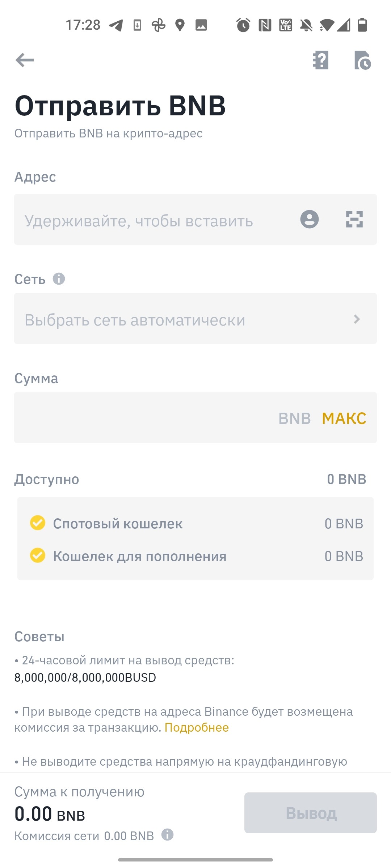Image resolution: width=391 pixels, height=868 pixels.
Task: Uncheck Спотовый кошелек wallet
Action: coord(38,523)
